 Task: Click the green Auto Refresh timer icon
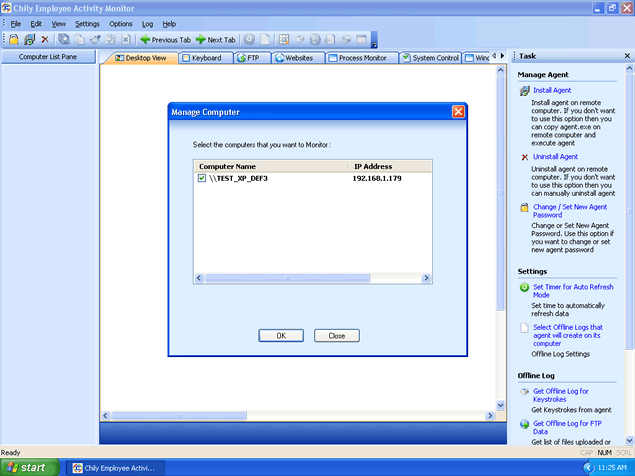coord(525,287)
